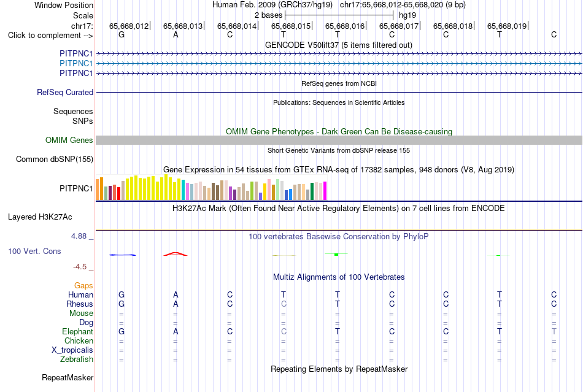Click the SNPs track label

pyautogui.click(x=83, y=121)
